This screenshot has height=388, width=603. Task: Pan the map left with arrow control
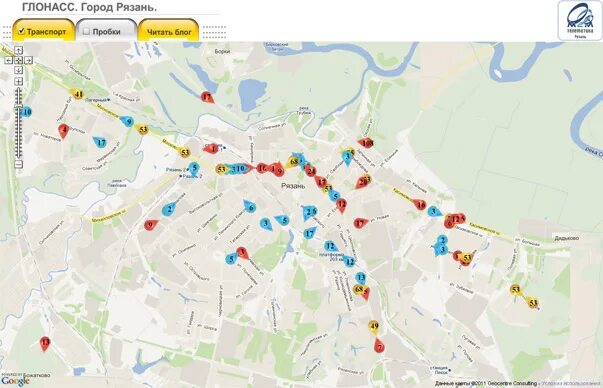point(9,60)
